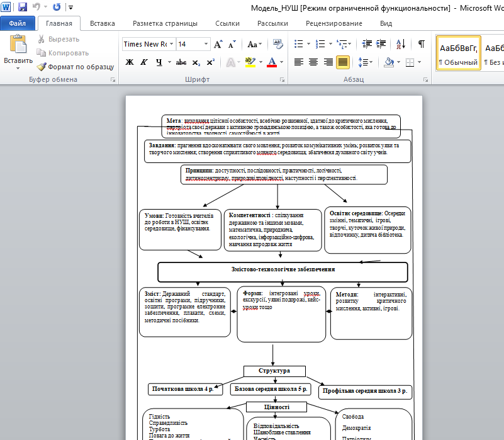
Task: Activate Формат по образцу format painter
Action: click(x=76, y=67)
